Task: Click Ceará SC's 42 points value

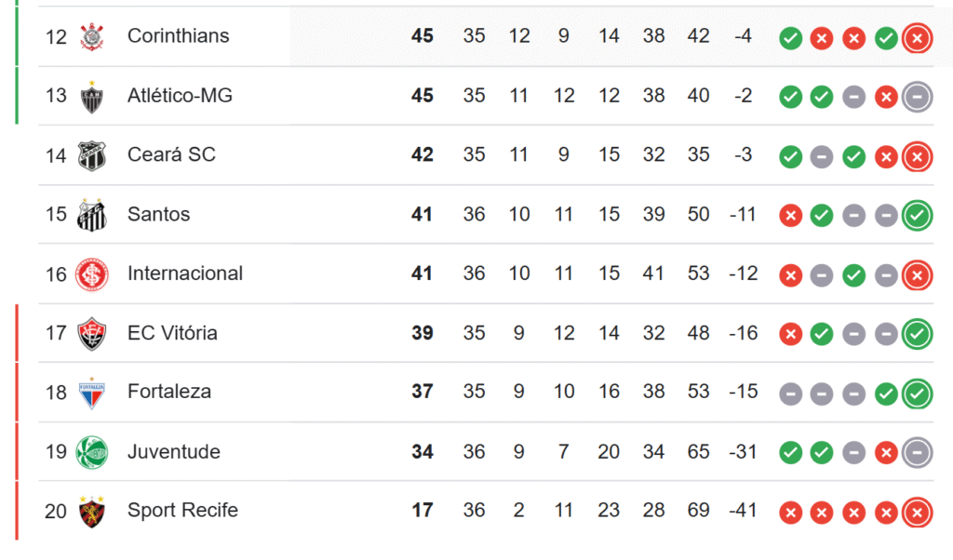Action: click(x=423, y=155)
